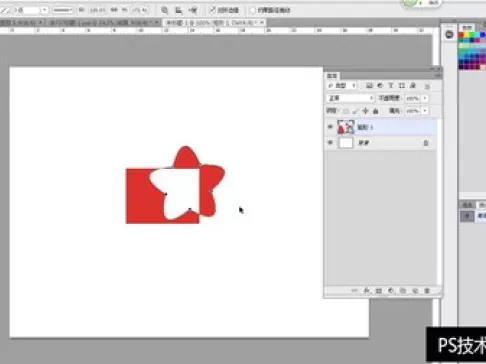486x364 pixels.
Task: Open the blend mode dropdown in Layers
Action: pos(351,98)
